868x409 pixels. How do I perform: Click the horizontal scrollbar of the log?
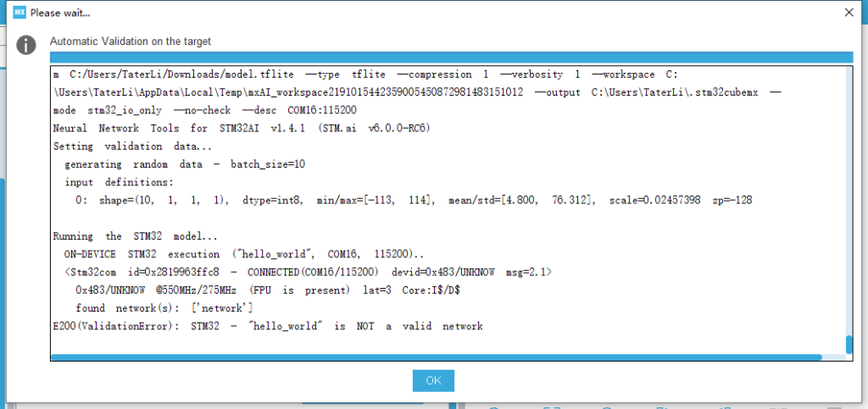point(437,357)
